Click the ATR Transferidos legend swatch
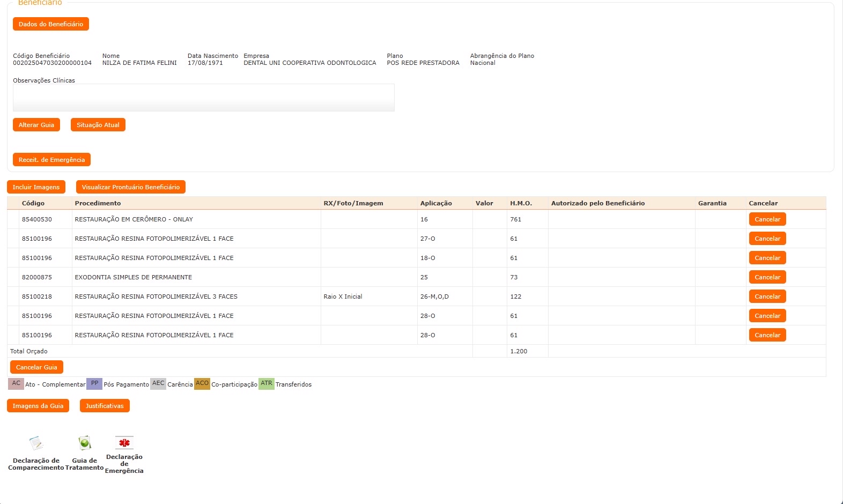Screen dimensions: 843x504 pos(267,384)
